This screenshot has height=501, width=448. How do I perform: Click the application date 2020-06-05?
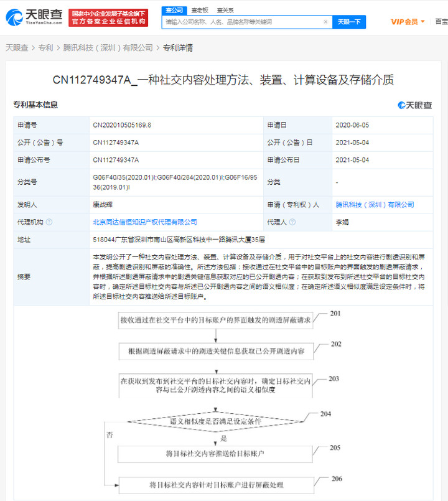(x=352, y=125)
